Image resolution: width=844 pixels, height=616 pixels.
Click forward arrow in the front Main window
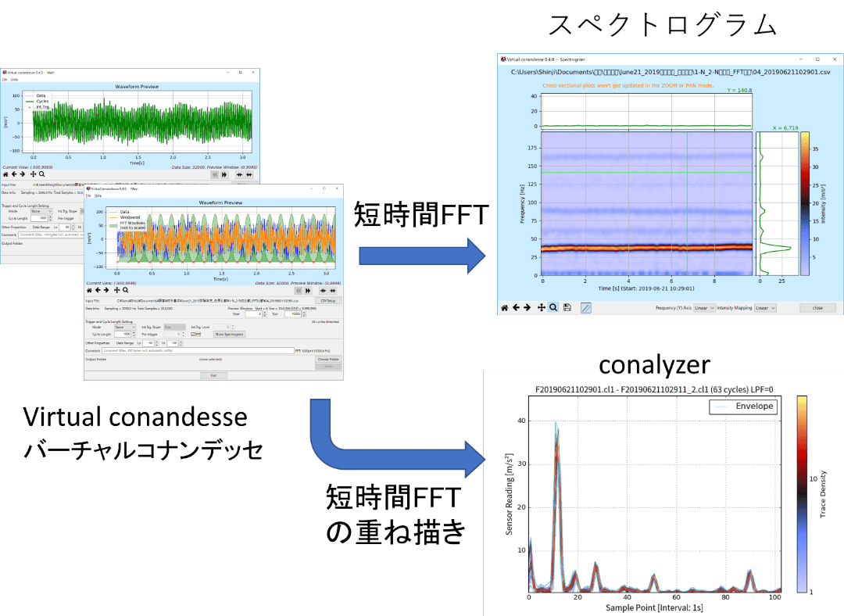coord(106,290)
